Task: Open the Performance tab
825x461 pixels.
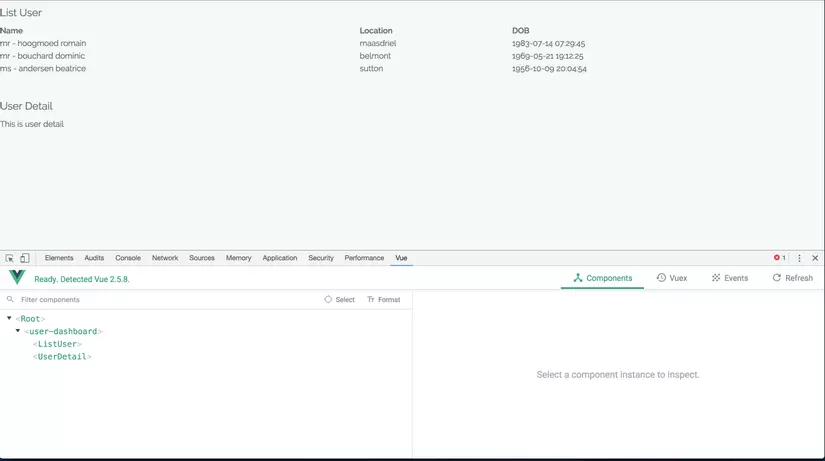Action: pos(364,258)
